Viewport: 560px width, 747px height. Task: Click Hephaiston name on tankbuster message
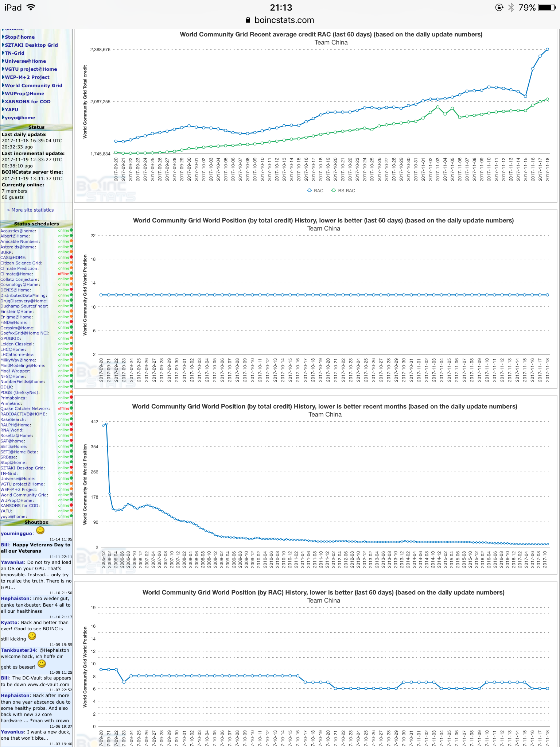[16, 598]
